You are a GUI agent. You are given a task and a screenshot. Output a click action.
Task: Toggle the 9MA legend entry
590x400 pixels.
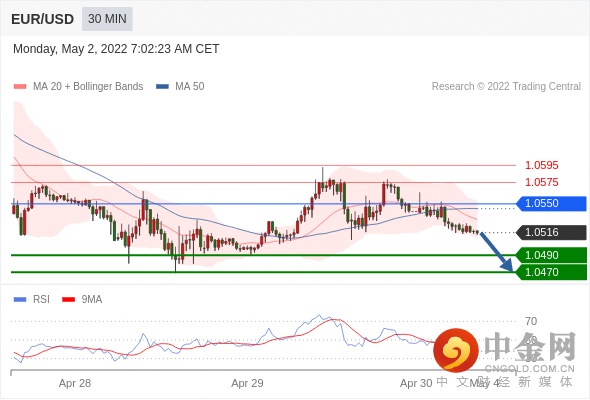point(82,300)
